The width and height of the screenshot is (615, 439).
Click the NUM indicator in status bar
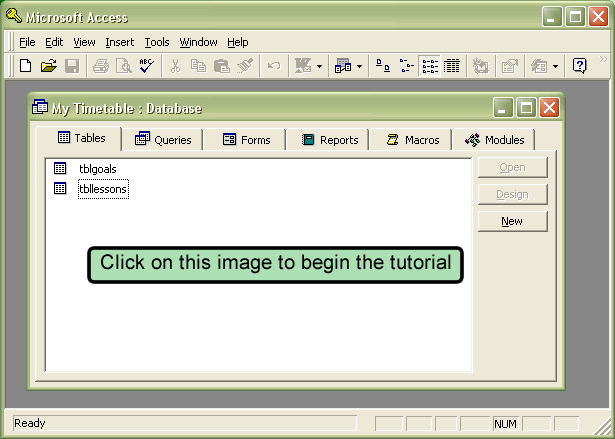pyautogui.click(x=506, y=424)
